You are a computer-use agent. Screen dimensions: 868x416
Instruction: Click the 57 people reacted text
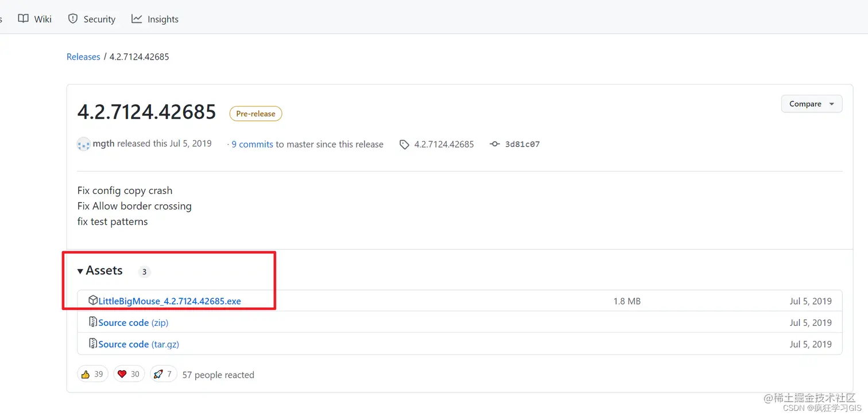point(218,375)
